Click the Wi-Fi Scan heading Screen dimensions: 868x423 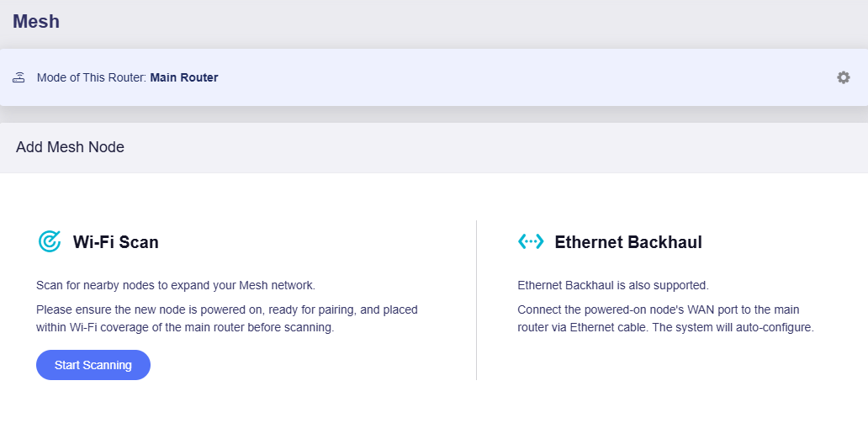click(116, 242)
